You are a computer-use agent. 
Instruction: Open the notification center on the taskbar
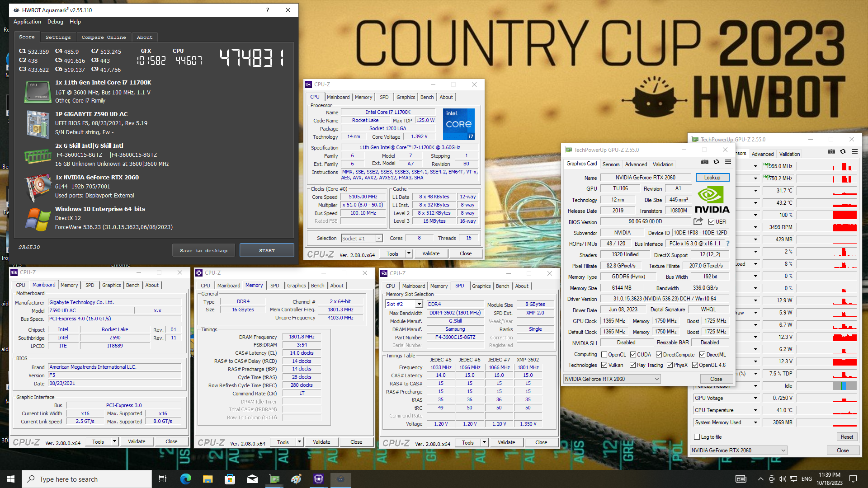click(853, 479)
